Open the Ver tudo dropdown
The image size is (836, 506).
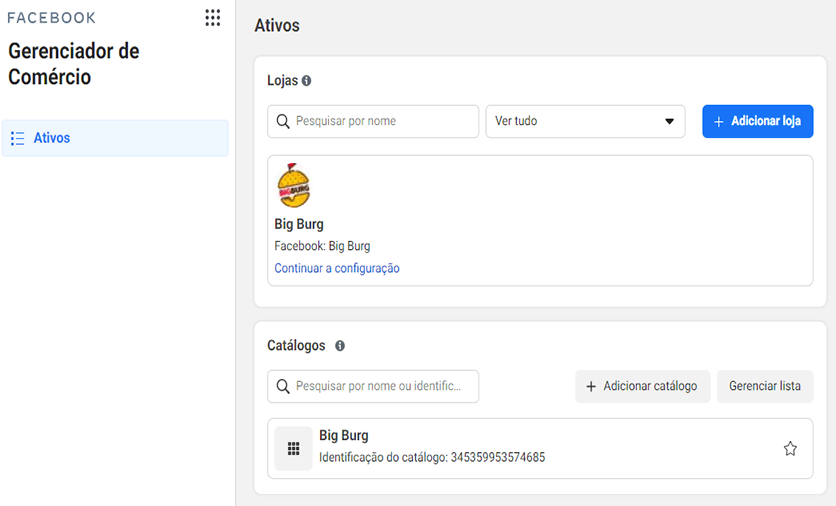coord(585,121)
